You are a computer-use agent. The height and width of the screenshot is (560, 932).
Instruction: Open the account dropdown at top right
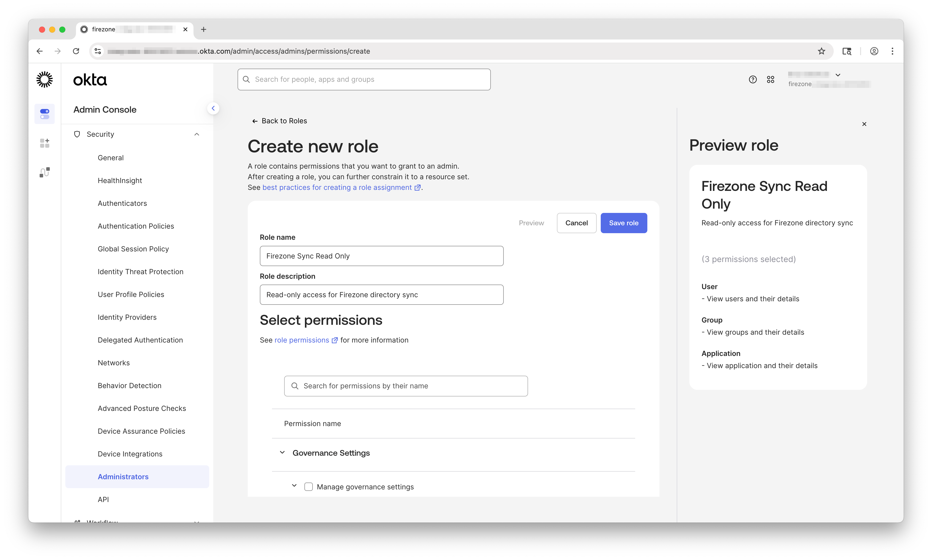[x=838, y=75]
